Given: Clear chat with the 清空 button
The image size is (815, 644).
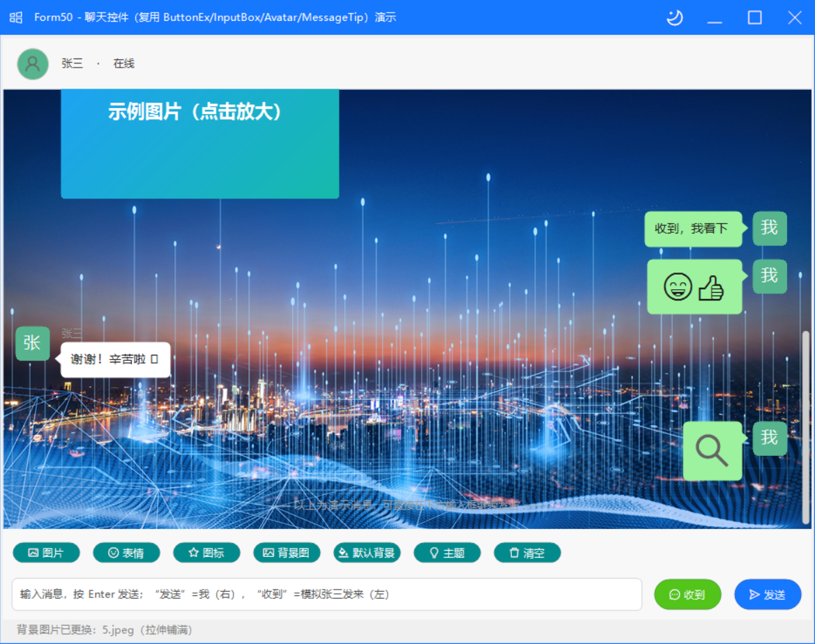Looking at the screenshot, I should [527, 553].
